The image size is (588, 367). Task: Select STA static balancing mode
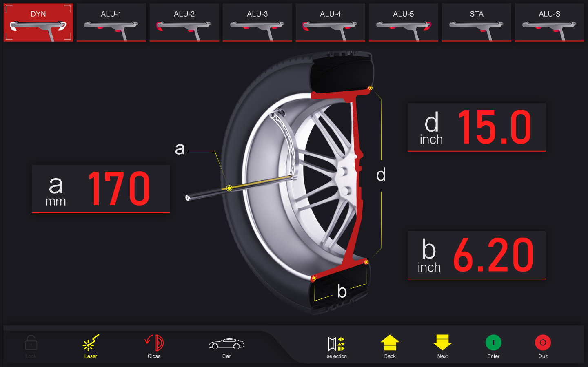476,22
